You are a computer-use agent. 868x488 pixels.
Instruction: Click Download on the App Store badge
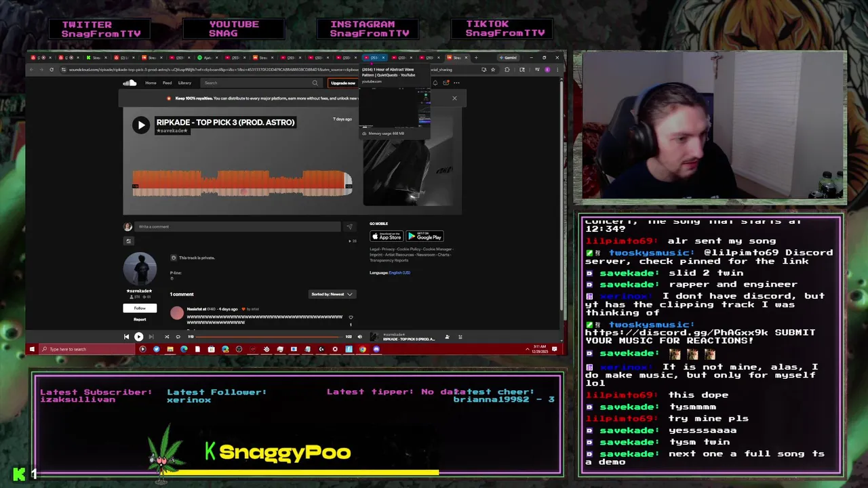click(x=387, y=237)
